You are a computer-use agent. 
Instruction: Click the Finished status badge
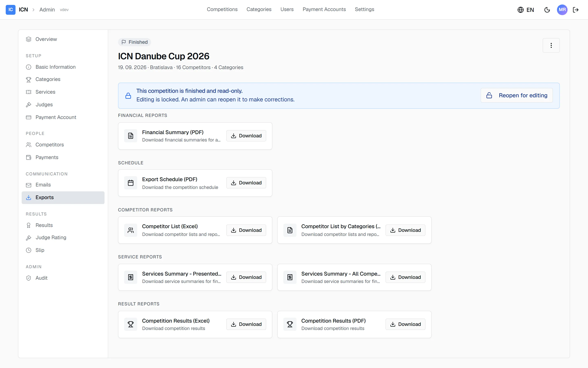point(135,42)
